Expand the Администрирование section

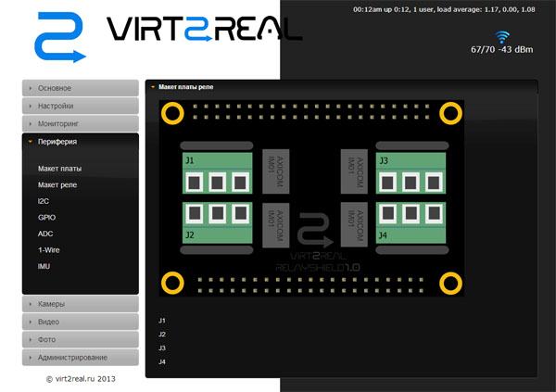click(80, 357)
